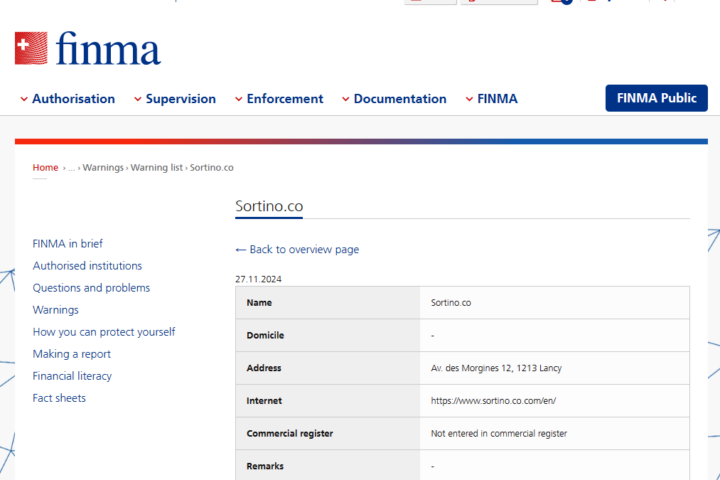Screen dimensions: 720x480
Task: Select Sortino.co value in Name row
Action: (451, 303)
